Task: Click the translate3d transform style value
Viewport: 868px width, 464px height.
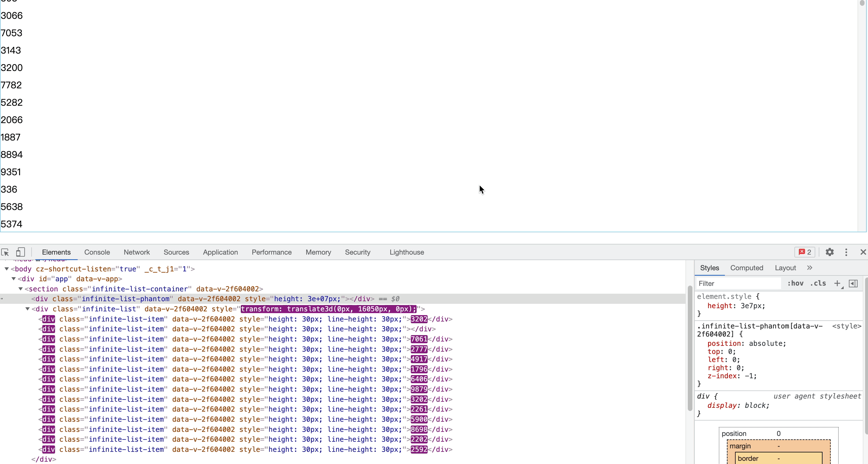Action: click(x=329, y=309)
